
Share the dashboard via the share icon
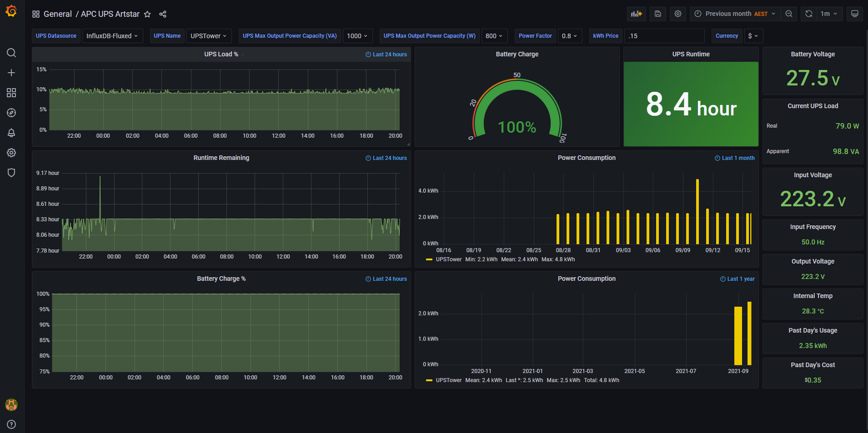[x=163, y=14]
